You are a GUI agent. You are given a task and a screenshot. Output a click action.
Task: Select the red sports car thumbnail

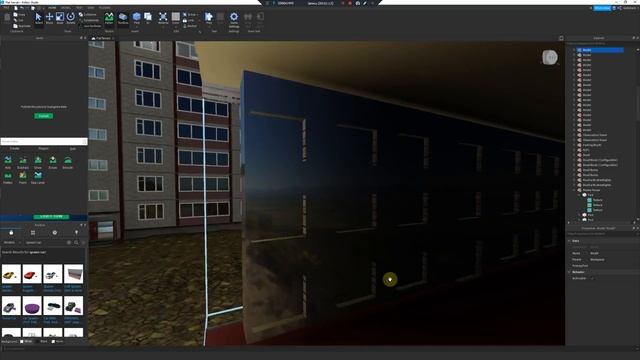[32, 274]
